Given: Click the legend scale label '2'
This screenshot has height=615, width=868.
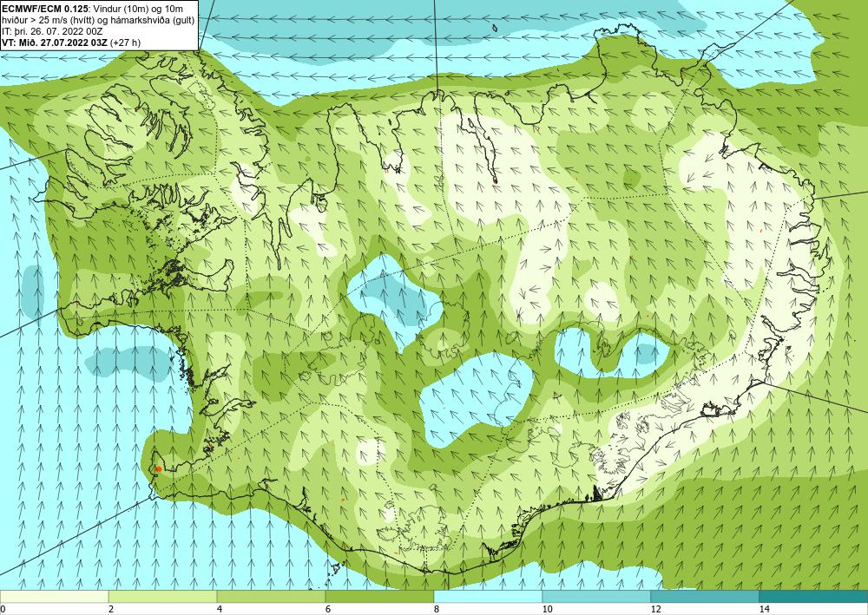Looking at the screenshot, I should [111, 610].
